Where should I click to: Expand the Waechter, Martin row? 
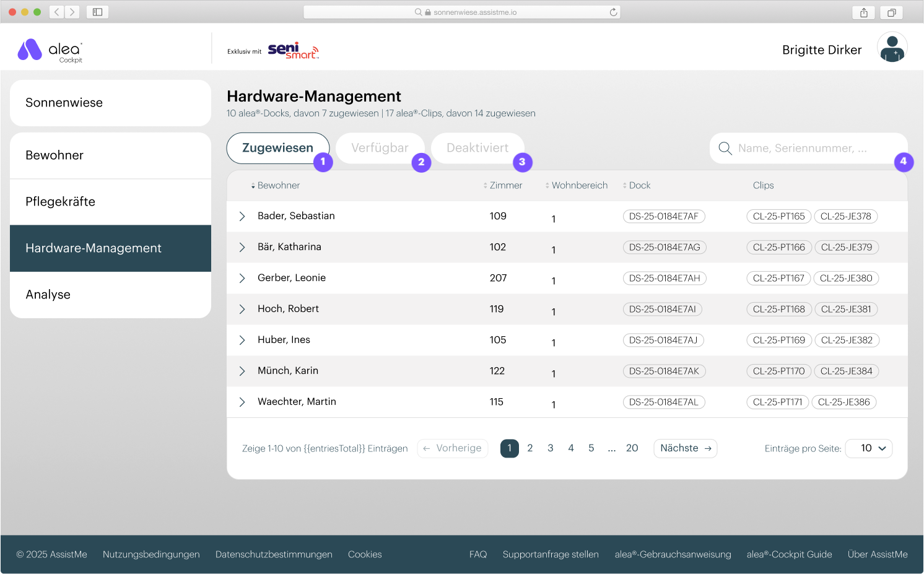[242, 402]
